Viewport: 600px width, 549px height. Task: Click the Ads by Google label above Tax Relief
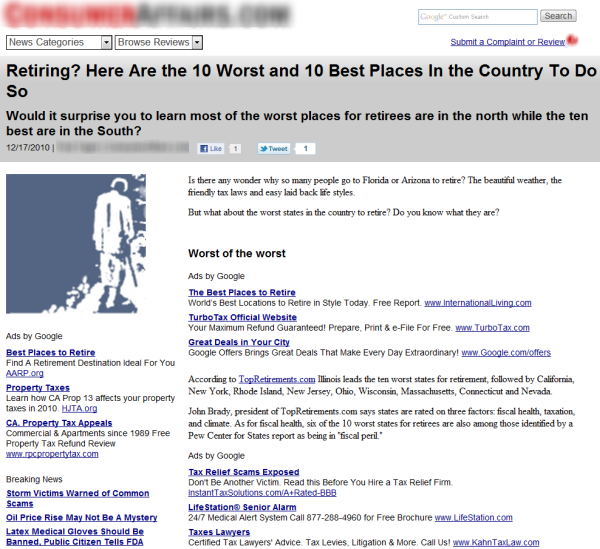[x=216, y=456]
